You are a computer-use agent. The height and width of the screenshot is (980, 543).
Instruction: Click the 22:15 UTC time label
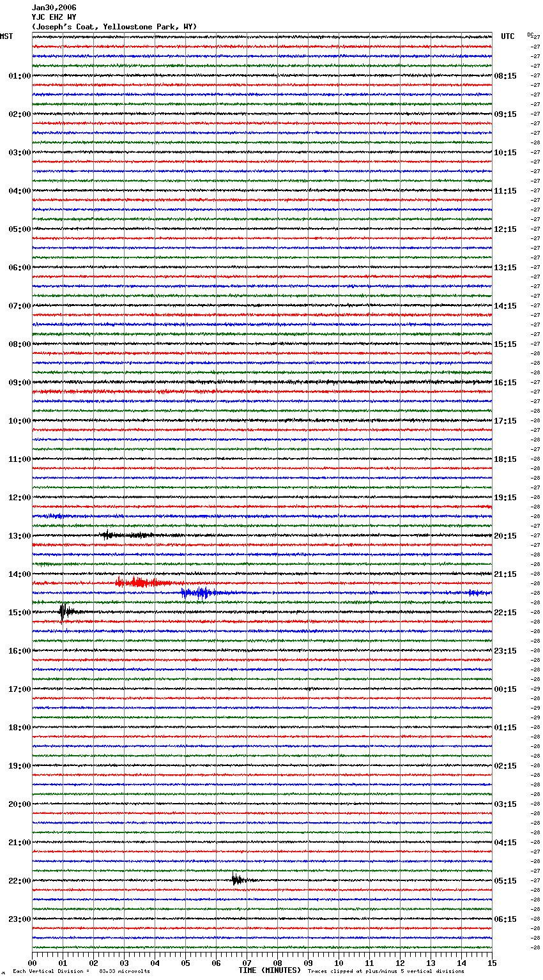[505, 613]
